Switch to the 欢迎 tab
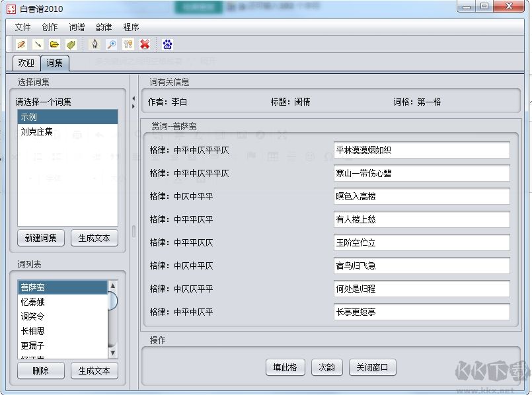Image resolution: width=532 pixels, height=395 pixels. [26, 63]
